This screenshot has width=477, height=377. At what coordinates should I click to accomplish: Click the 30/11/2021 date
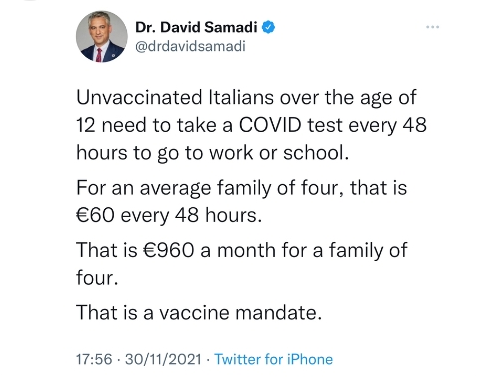(x=163, y=359)
